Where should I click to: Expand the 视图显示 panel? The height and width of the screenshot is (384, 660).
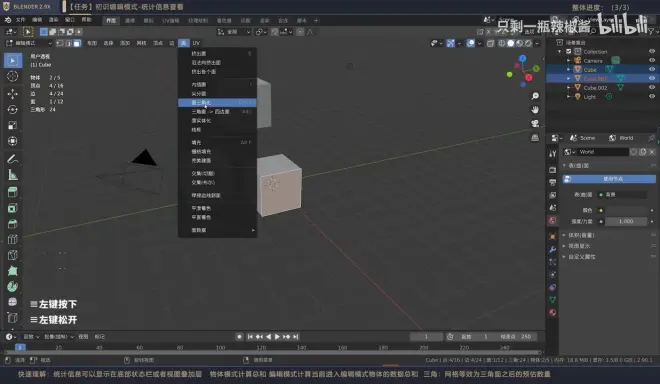[579, 246]
